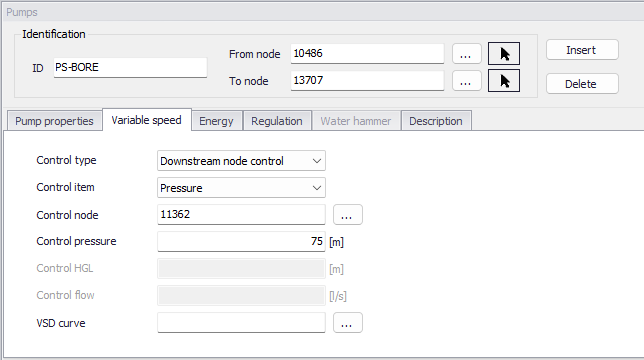Browse for From node with ellipsis button
Screen dimensions: 644x360
(467, 54)
